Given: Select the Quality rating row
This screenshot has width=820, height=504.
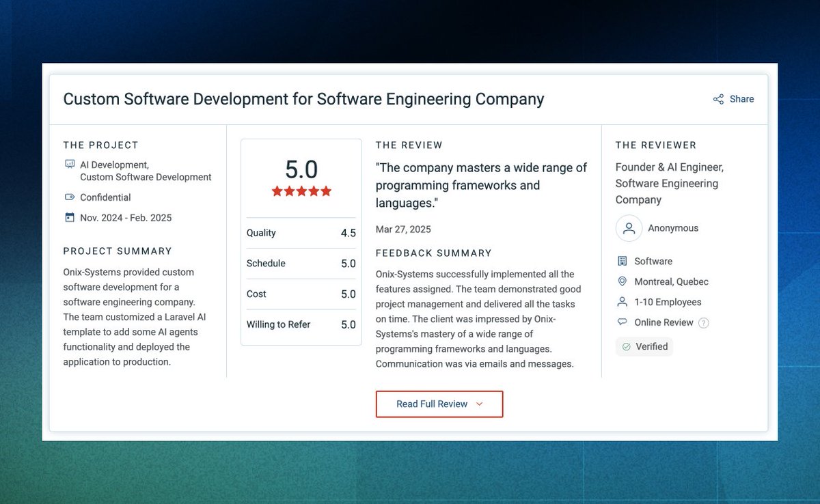Looking at the screenshot, I should [301, 233].
